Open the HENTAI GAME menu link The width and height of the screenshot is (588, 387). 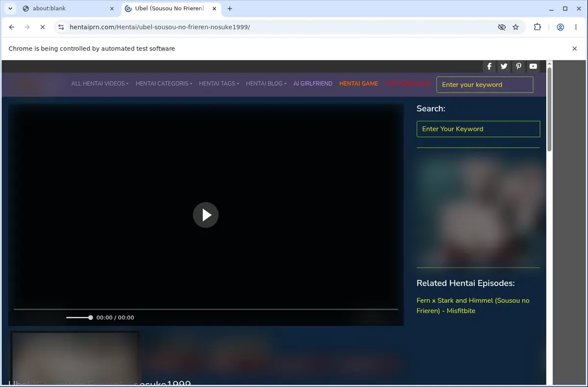pos(359,84)
